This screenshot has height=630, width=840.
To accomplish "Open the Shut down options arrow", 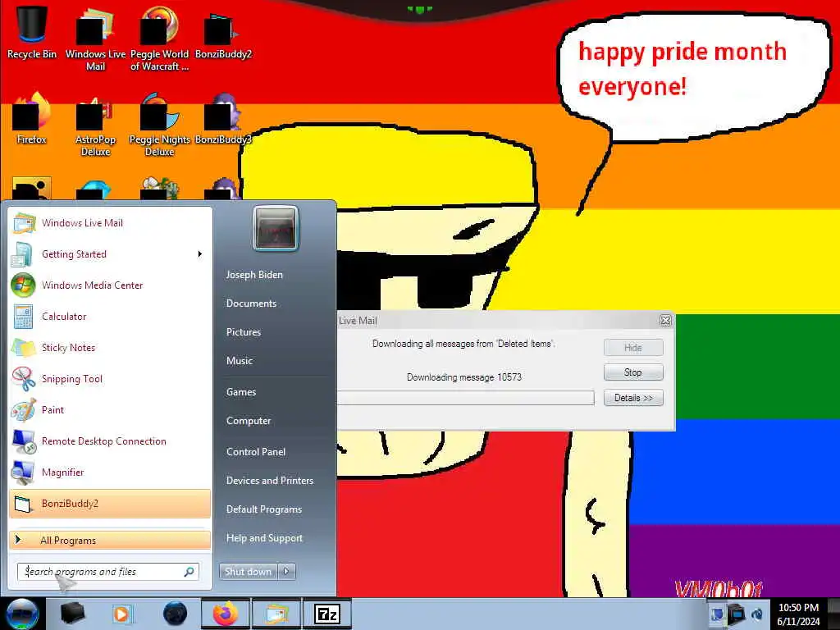I will pyautogui.click(x=286, y=572).
